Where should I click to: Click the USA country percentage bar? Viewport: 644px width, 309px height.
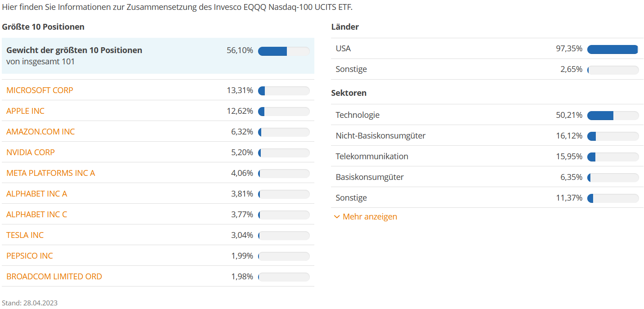(x=613, y=49)
